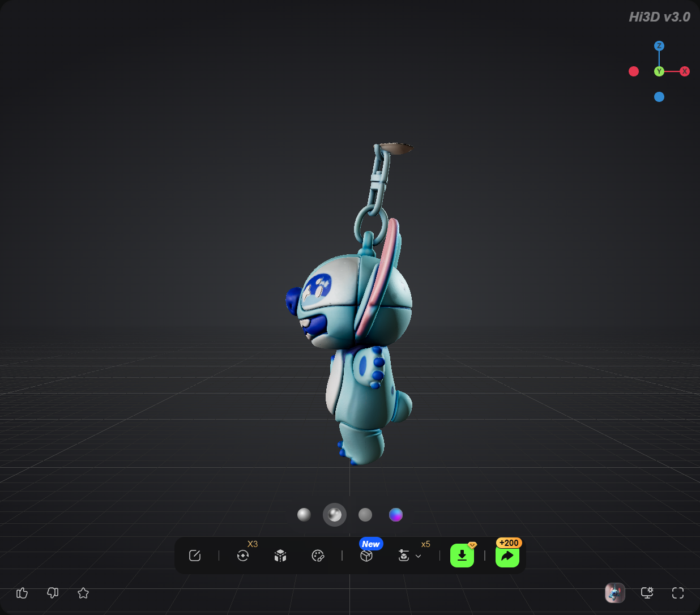This screenshot has height=615, width=700.
Task: Click the segmented cube parts icon
Action: [280, 556]
